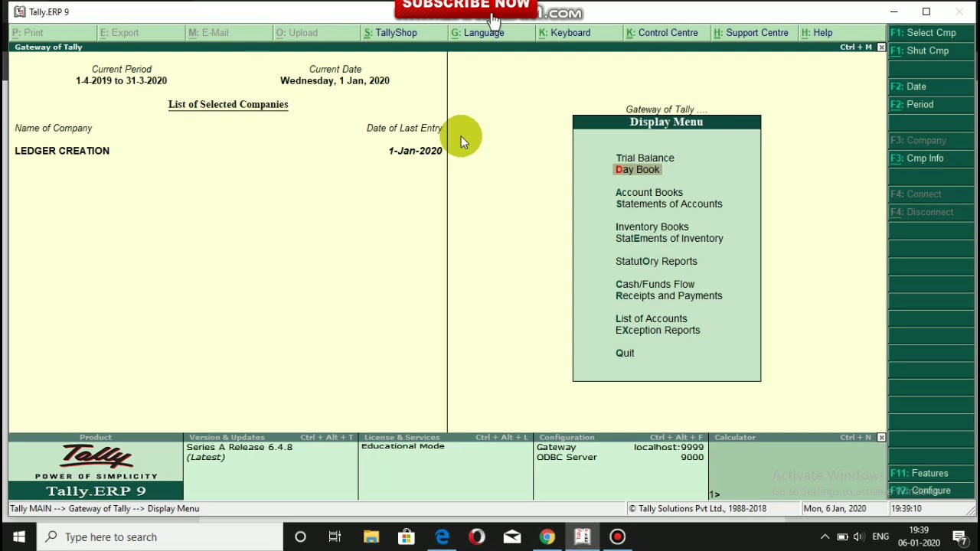Click last entry date 1-Jan-2020
The height and width of the screenshot is (551, 980).
pyautogui.click(x=415, y=151)
